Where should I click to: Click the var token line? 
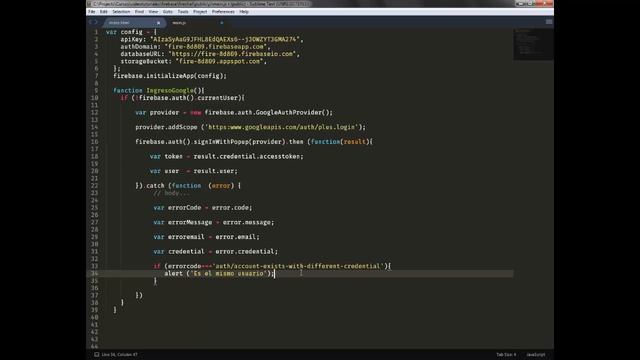(227, 156)
